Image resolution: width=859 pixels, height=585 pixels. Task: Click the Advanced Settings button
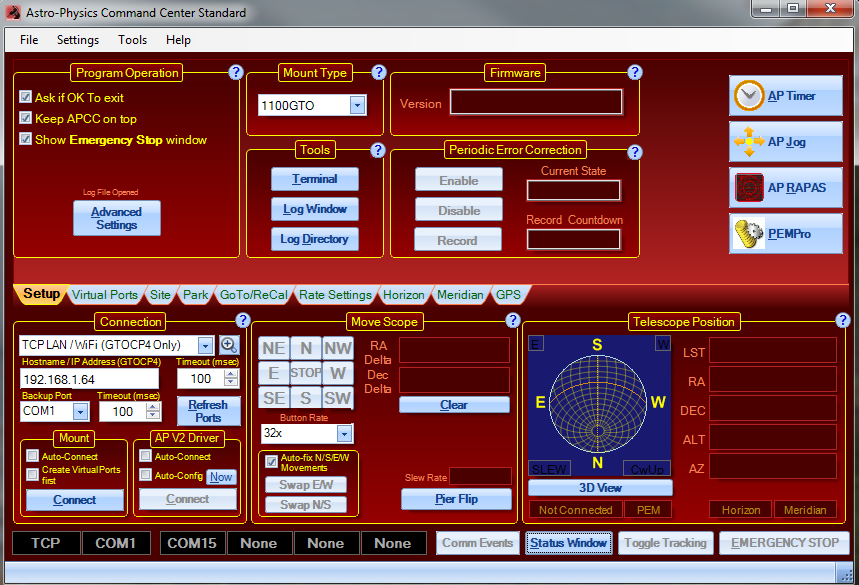(x=116, y=218)
